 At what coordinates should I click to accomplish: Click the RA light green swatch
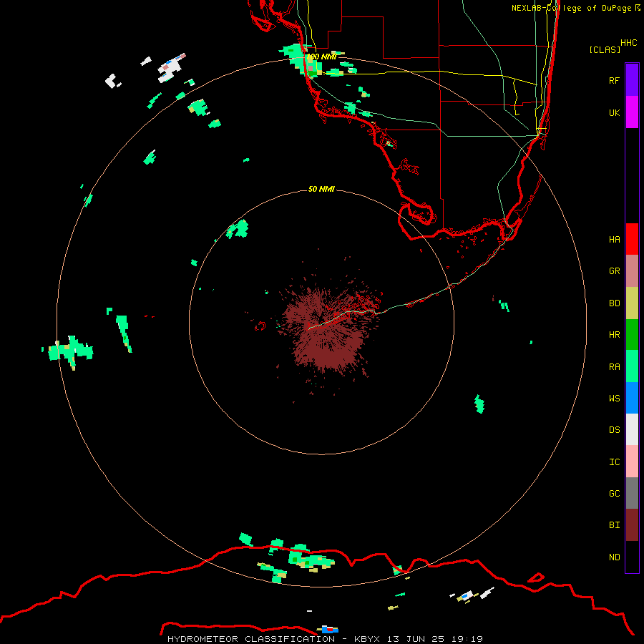click(x=632, y=366)
